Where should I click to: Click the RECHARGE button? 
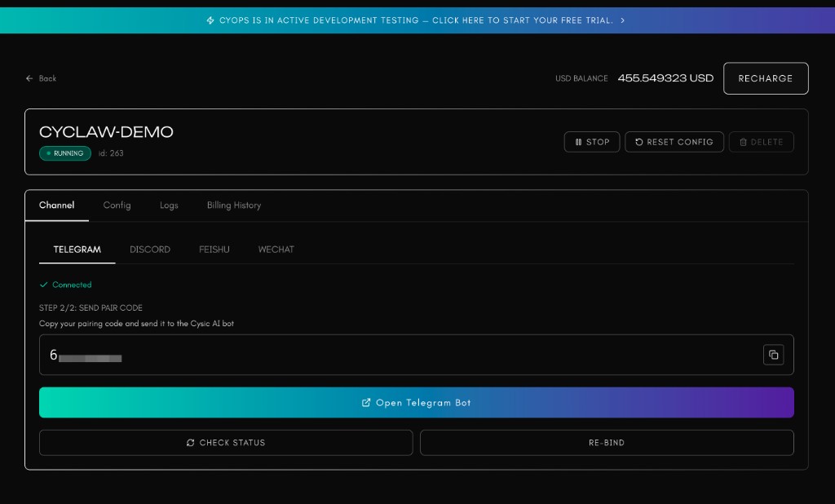tap(765, 78)
